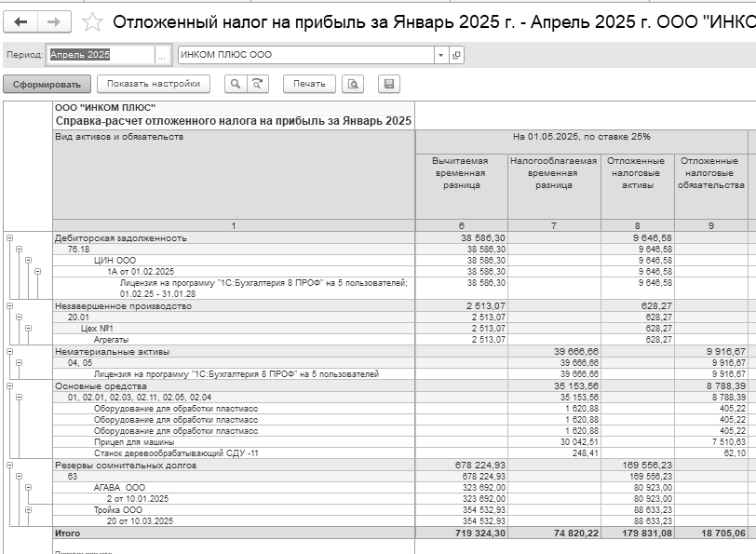Collapse the Дебиторская задолженность group
This screenshot has width=756, height=554.
[9, 237]
